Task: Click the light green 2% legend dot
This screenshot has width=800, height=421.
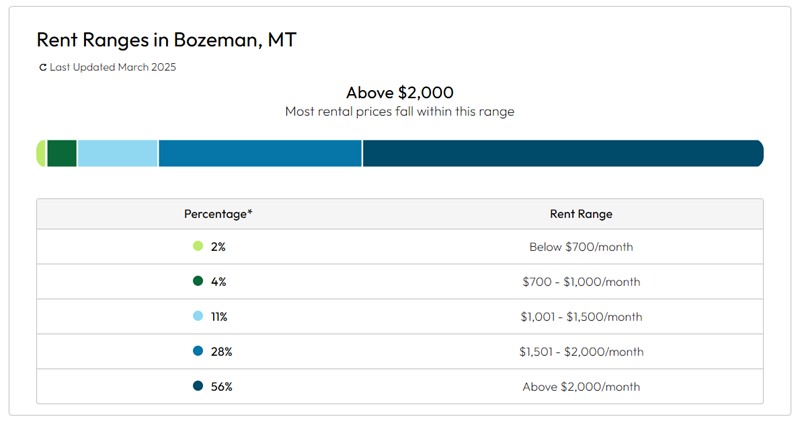Action: click(198, 246)
